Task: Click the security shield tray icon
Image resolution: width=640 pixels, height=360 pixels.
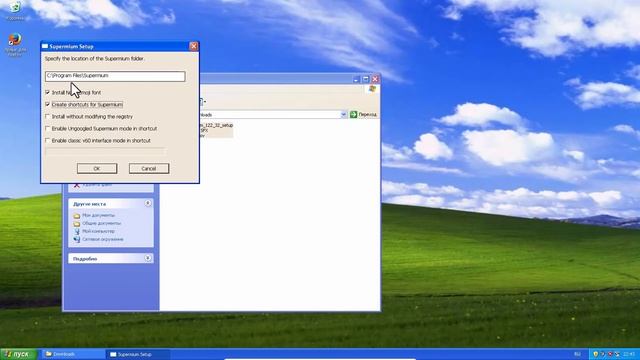Action: (x=596, y=354)
